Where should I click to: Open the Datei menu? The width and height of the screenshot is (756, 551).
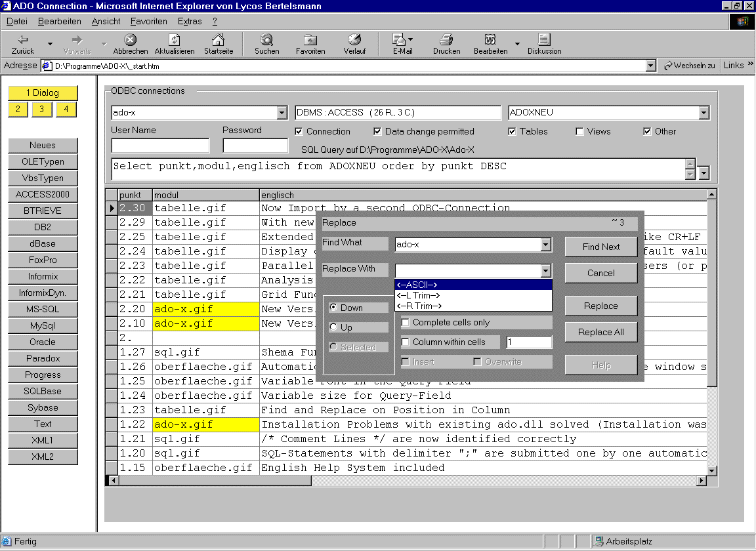tap(17, 22)
